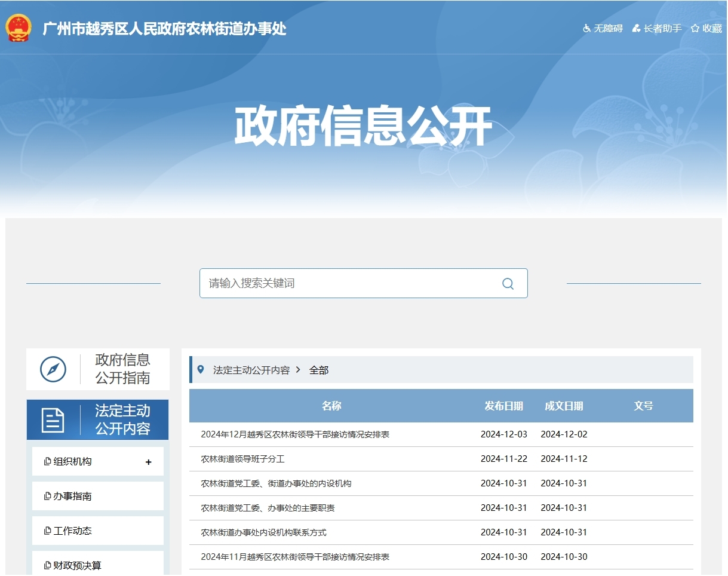The height and width of the screenshot is (576, 728).
Task: Expand 组织机构 with the plus sign
Action: click(x=149, y=462)
